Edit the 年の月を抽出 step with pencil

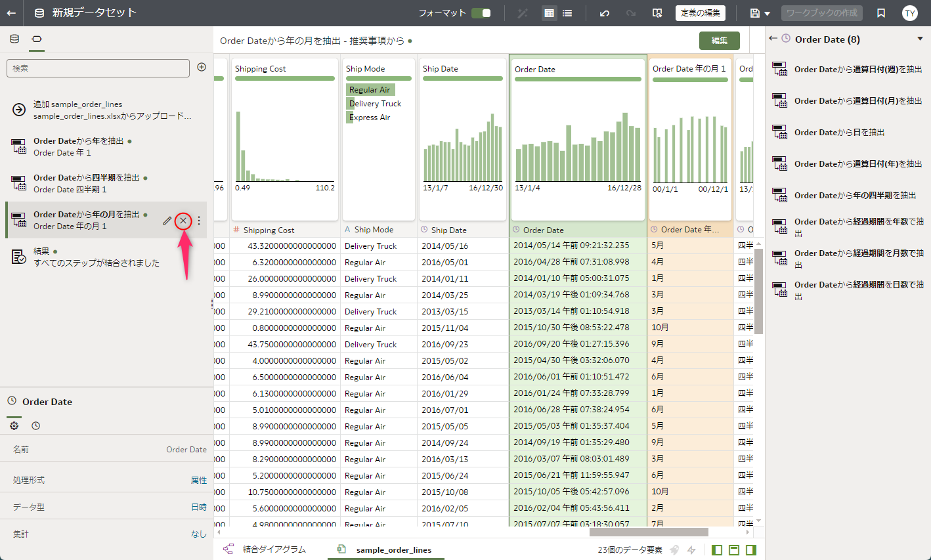tap(167, 221)
